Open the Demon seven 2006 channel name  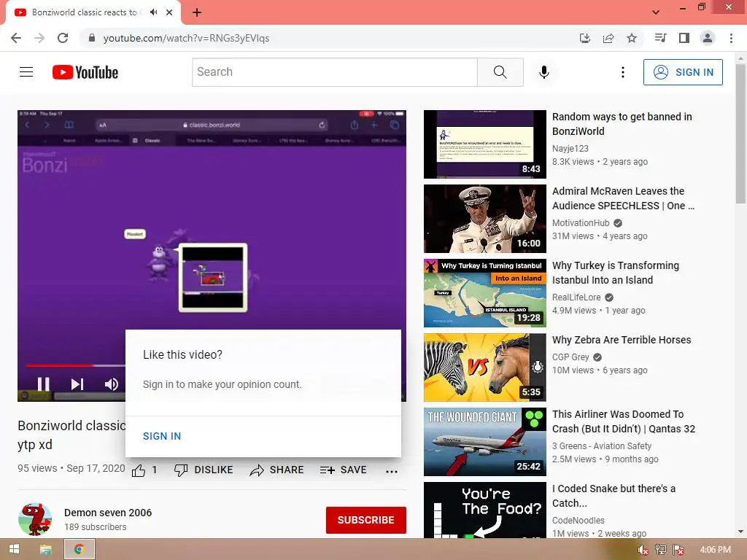(x=108, y=513)
